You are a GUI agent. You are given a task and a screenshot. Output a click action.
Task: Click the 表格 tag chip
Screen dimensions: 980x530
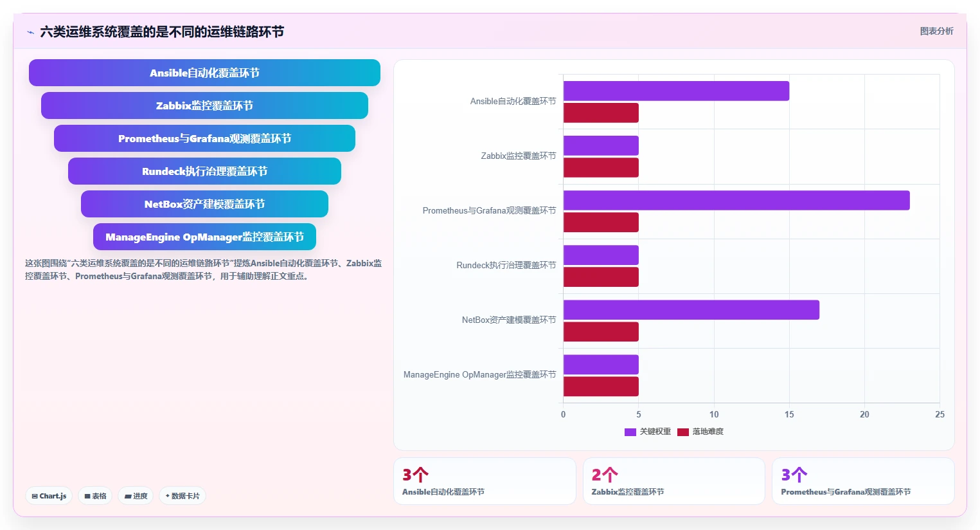pyautogui.click(x=95, y=496)
